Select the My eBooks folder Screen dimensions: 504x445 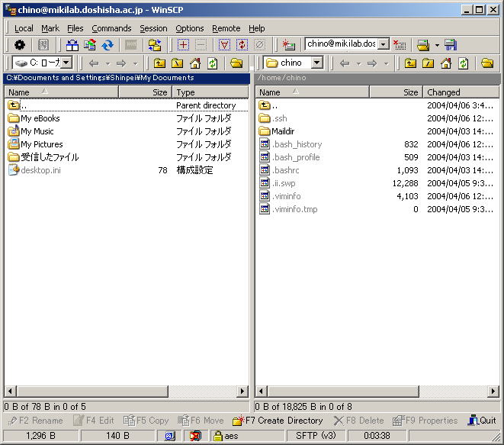34,118
